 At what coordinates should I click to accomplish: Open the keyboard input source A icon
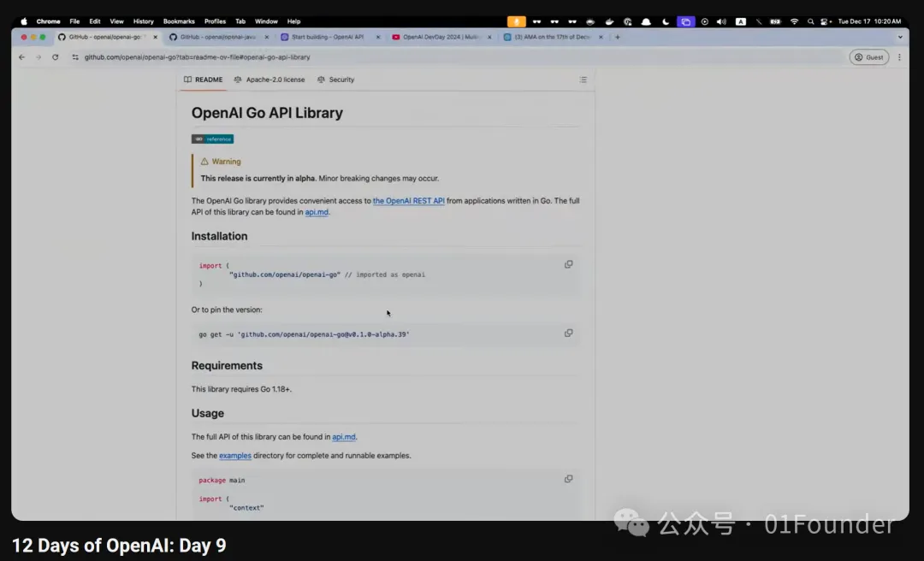click(x=741, y=21)
